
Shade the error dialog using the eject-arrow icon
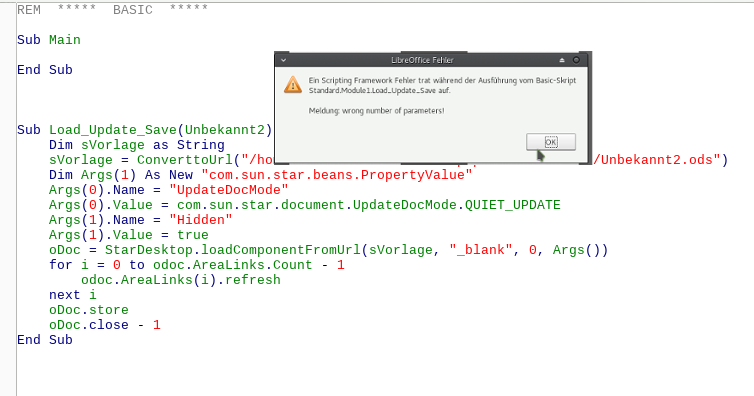coord(562,60)
